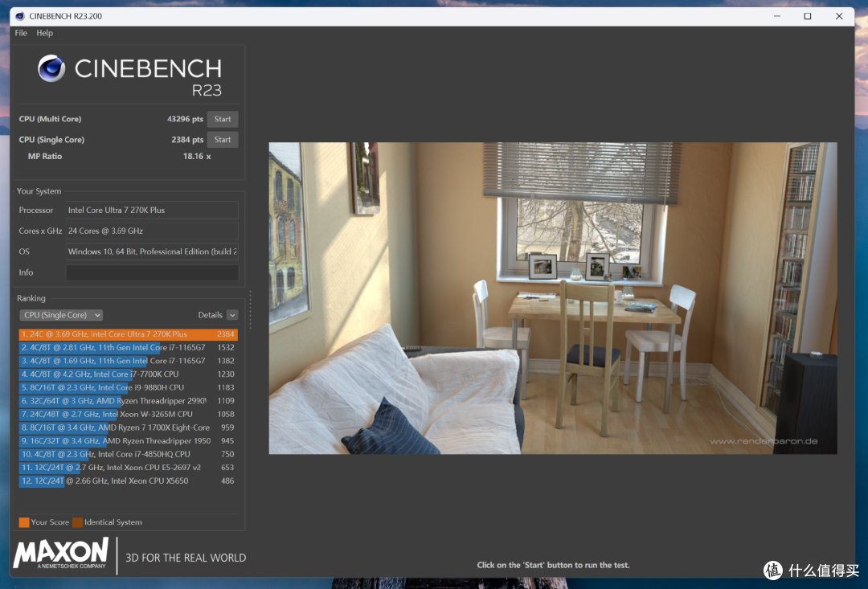Select ranking row 12 Intel Xeon CPU X5650

(x=129, y=481)
